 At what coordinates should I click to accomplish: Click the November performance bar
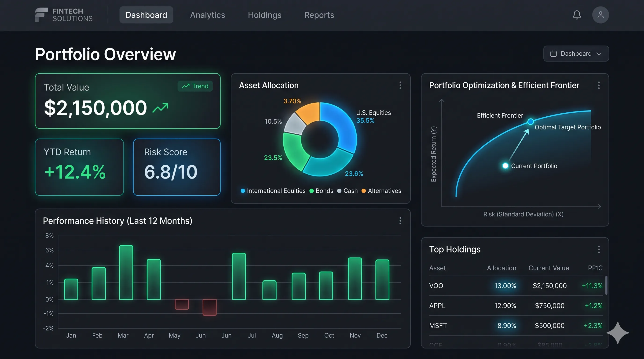pyautogui.click(x=355, y=278)
